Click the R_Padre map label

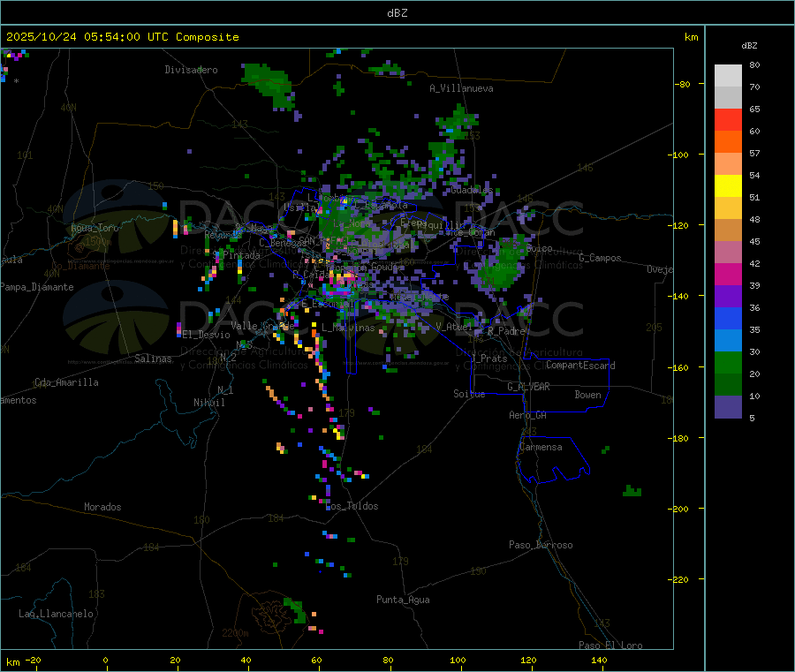[x=506, y=331]
